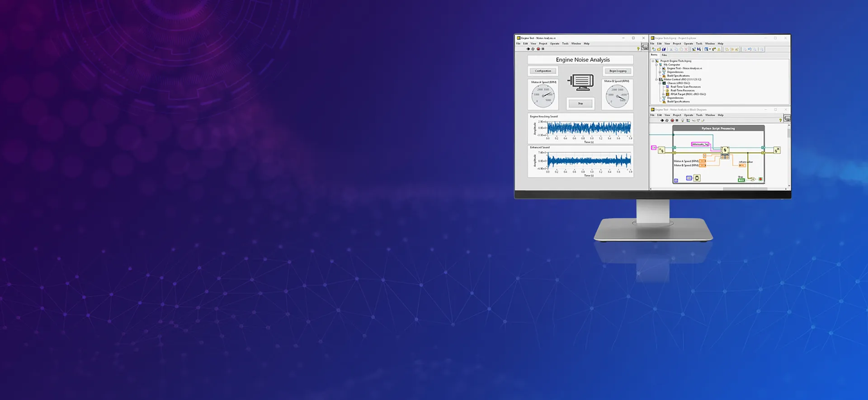Click the red Abort Execution icon on front panel

click(x=538, y=49)
